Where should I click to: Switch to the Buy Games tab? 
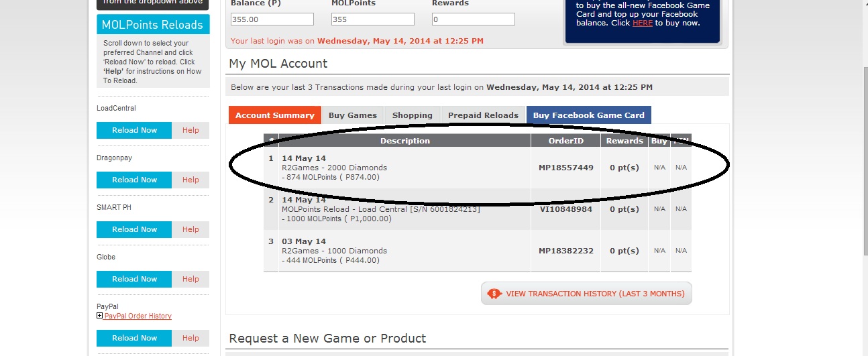click(353, 115)
